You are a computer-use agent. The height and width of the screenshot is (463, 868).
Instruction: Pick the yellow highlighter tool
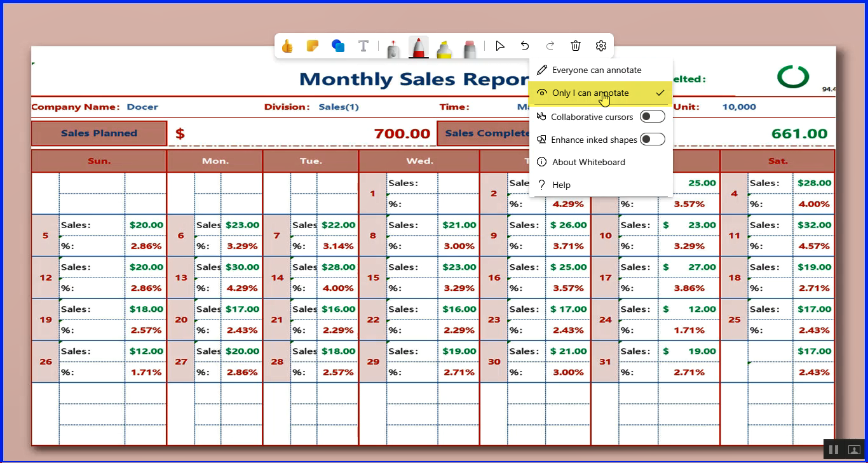click(444, 48)
